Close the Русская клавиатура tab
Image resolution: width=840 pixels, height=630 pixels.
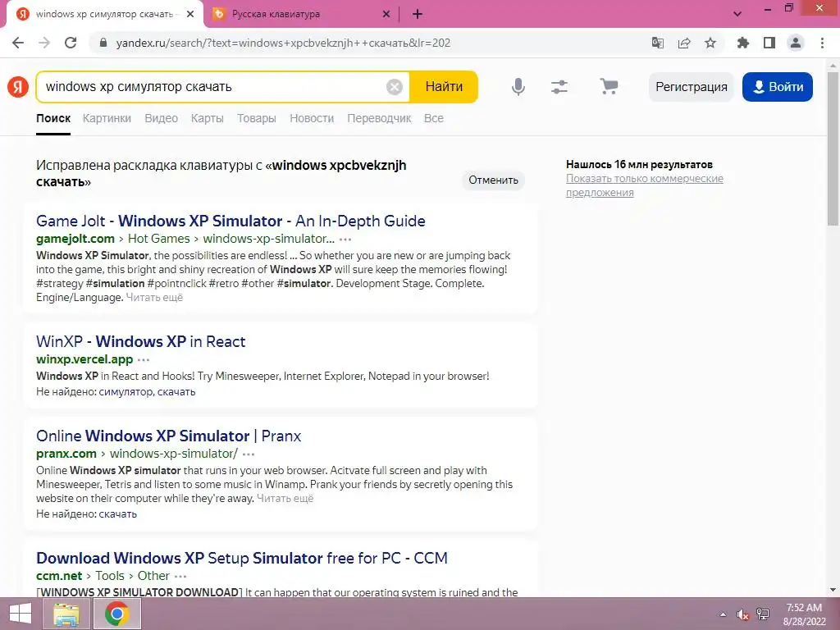tap(386, 15)
